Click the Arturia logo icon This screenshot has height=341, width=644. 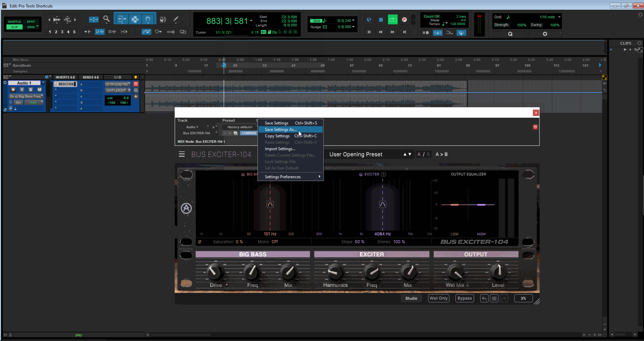point(186,208)
